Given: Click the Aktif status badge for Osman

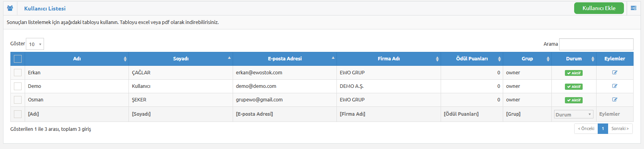Looking at the screenshot, I should (574, 100).
